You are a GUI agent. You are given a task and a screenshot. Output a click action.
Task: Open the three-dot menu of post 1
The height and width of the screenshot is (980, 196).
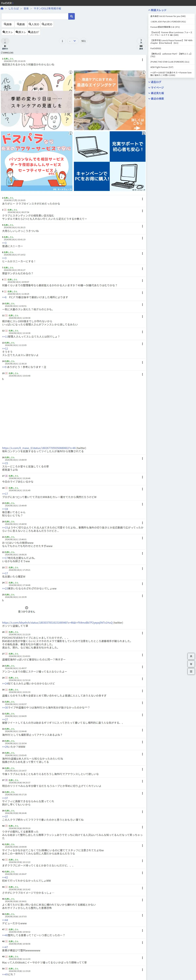(x=142, y=60)
